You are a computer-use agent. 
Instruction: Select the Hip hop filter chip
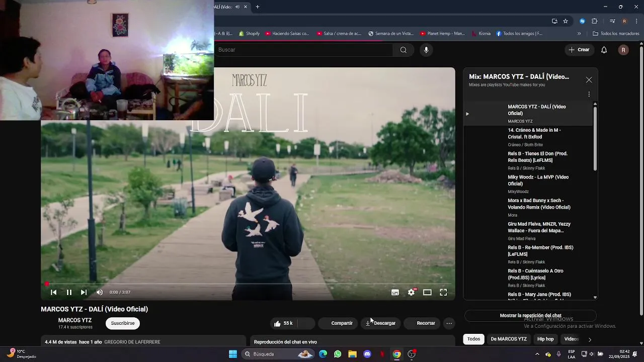[x=545, y=339]
